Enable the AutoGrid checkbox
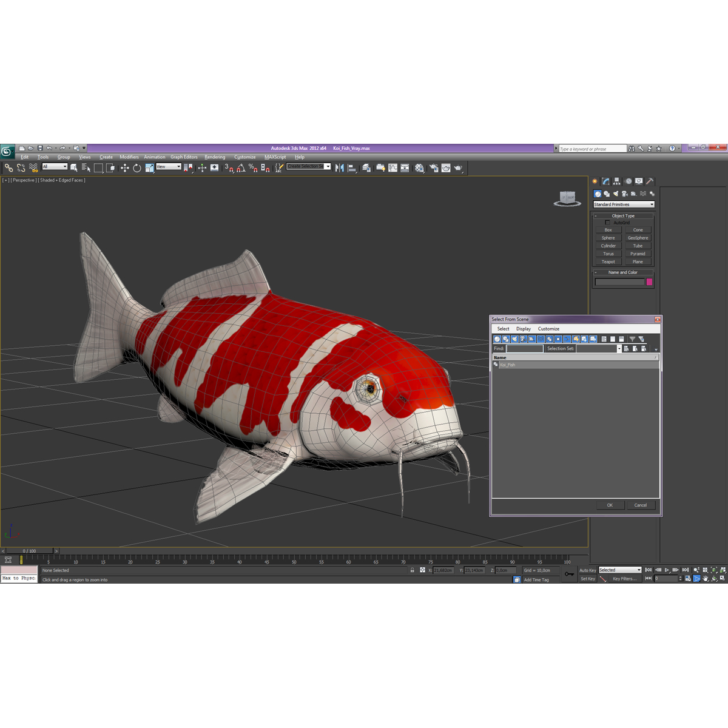 click(607, 222)
